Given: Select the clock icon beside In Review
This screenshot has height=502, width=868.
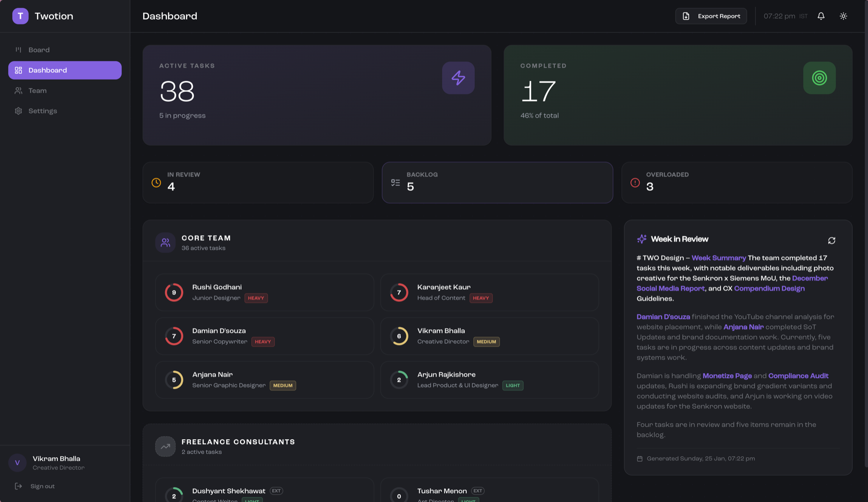Looking at the screenshot, I should [156, 182].
